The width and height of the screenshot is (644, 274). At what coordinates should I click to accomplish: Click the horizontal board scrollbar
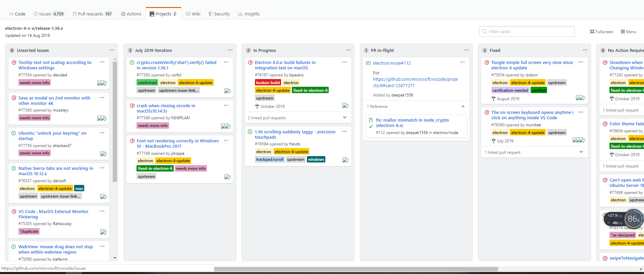point(356,269)
